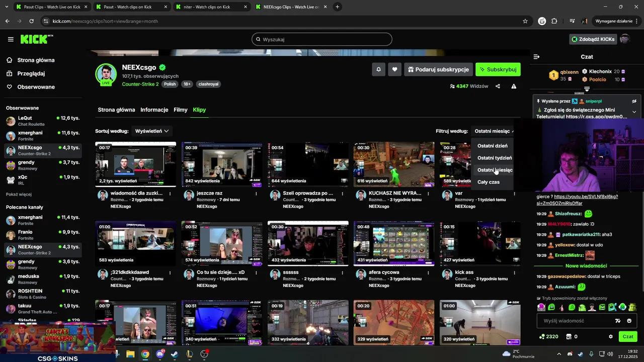
Task: Switch to 'niter - Watch clips on Kick' browser tab
Action: (x=211, y=7)
